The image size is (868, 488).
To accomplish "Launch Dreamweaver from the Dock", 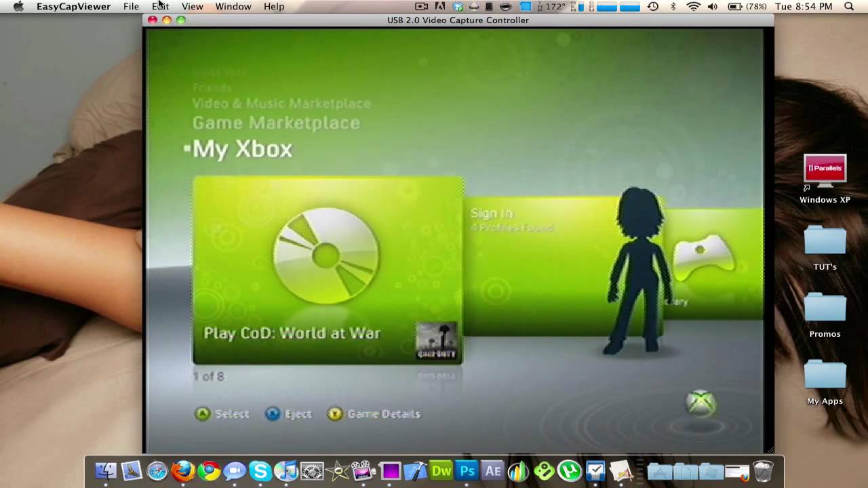I will click(x=441, y=470).
